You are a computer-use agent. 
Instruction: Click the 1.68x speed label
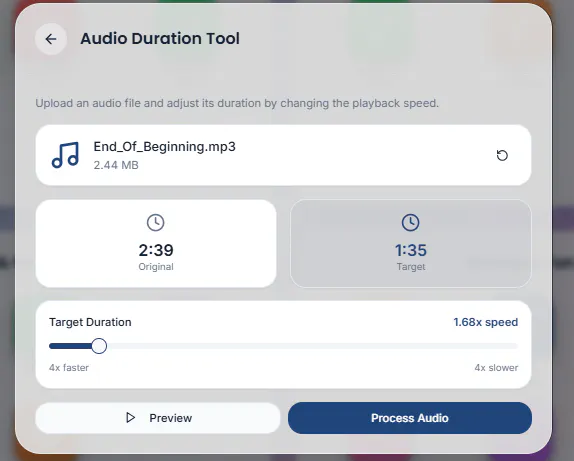485,322
